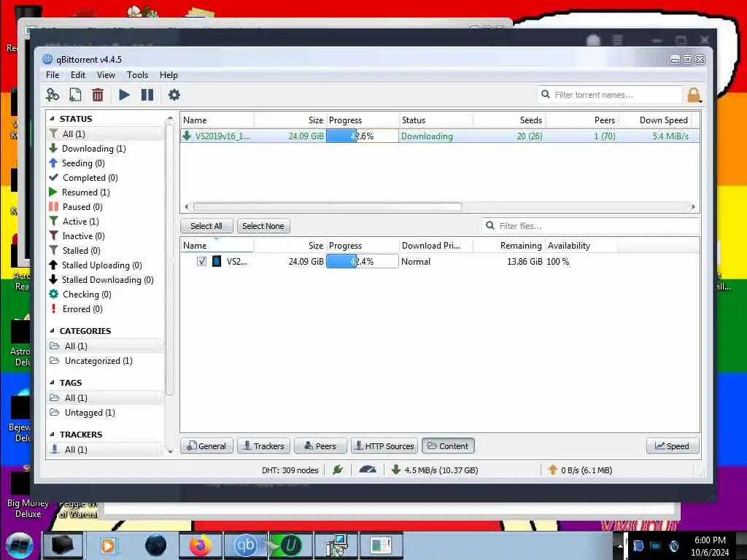Switch to the General tab

206,446
